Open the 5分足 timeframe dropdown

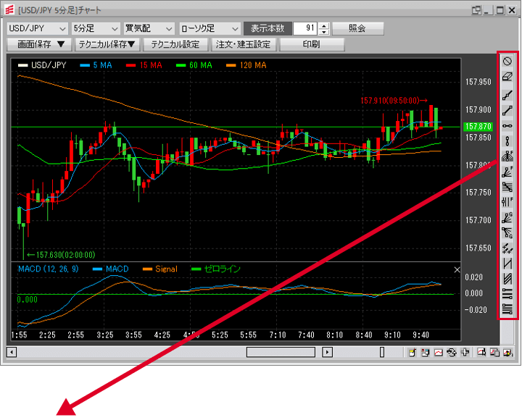tap(96, 28)
